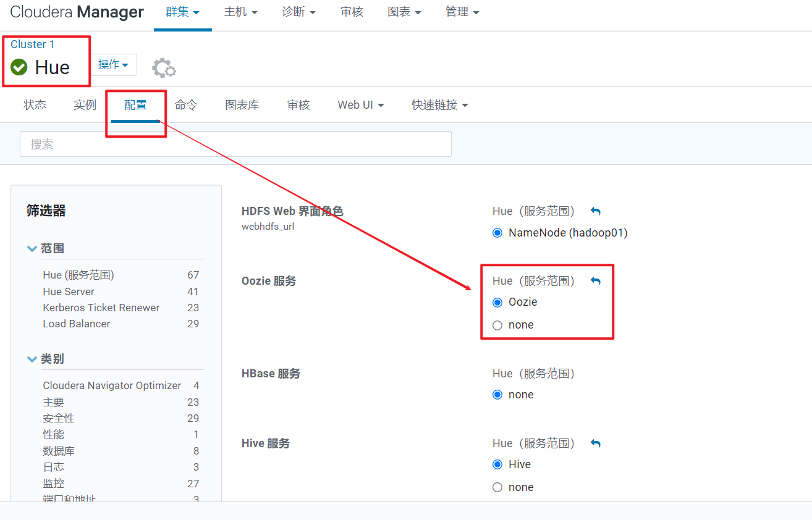Open the Web UI dropdown

361,105
